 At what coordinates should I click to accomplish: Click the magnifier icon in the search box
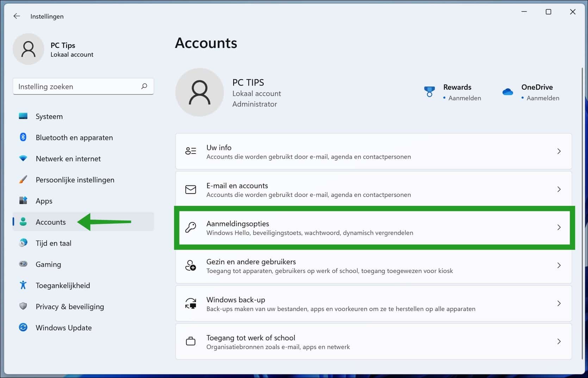point(144,86)
